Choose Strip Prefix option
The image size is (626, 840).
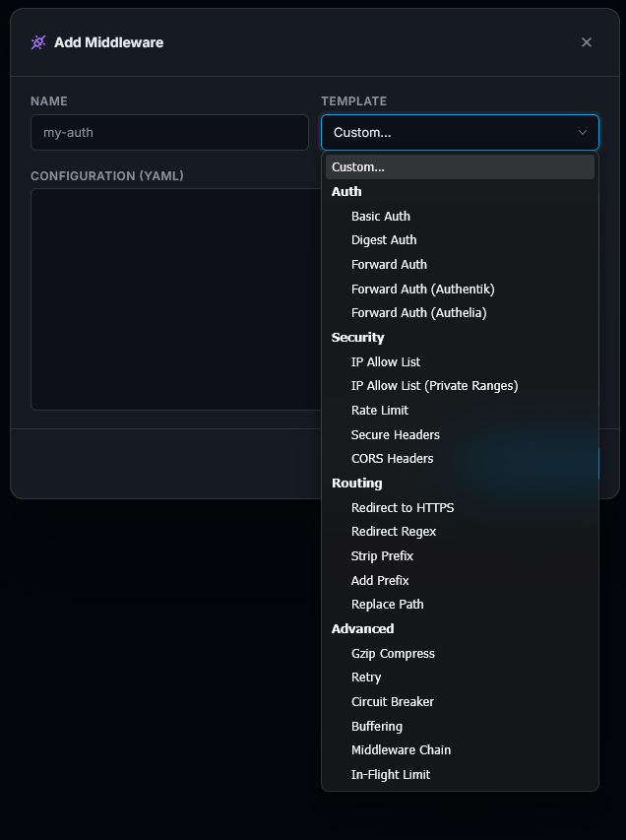point(382,555)
